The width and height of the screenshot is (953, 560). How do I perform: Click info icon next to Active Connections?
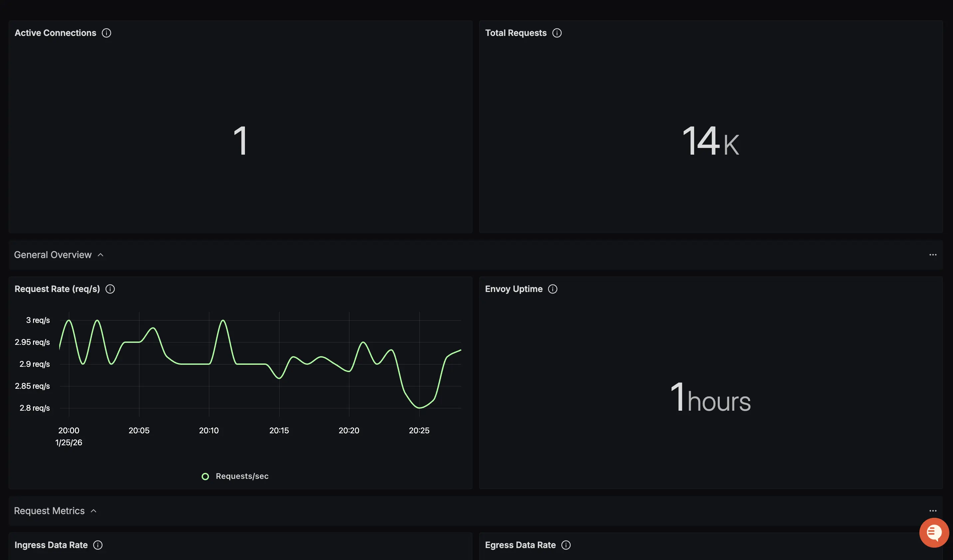106,33
